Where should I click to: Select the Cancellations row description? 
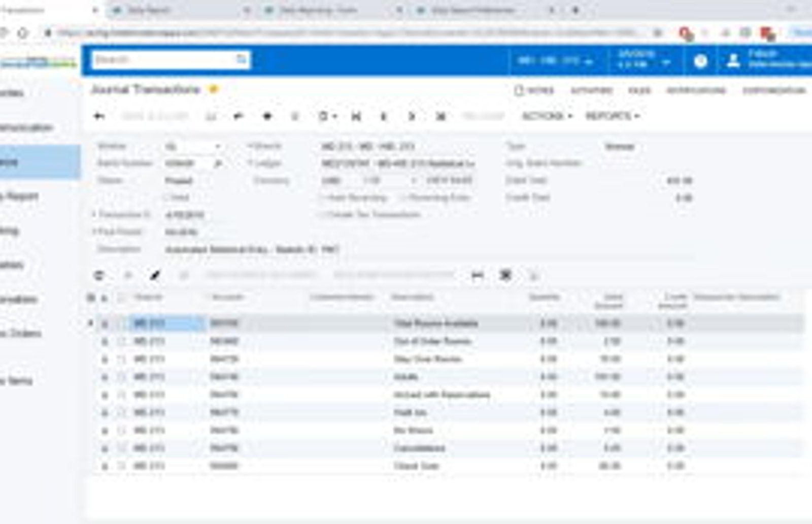coord(419,448)
